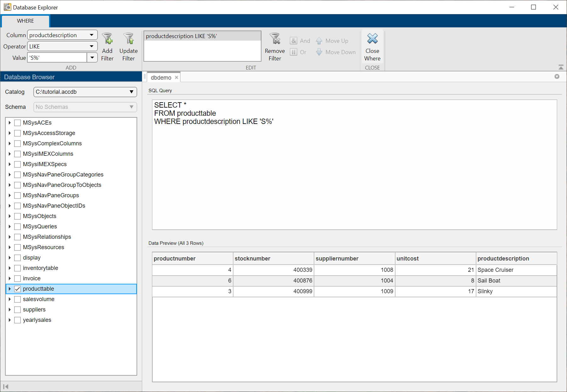Image resolution: width=567 pixels, height=392 pixels.
Task: Open the Column dropdown
Action: point(92,35)
